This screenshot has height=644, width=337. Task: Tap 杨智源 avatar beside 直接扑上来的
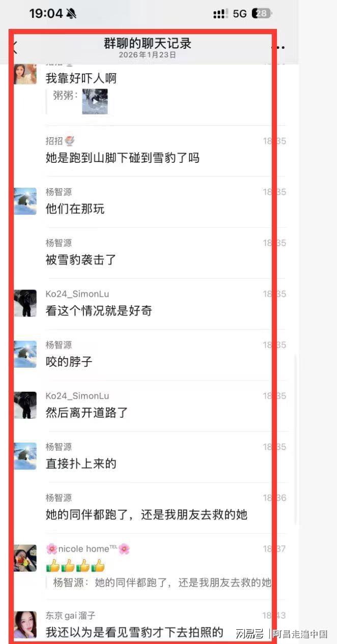tap(25, 456)
